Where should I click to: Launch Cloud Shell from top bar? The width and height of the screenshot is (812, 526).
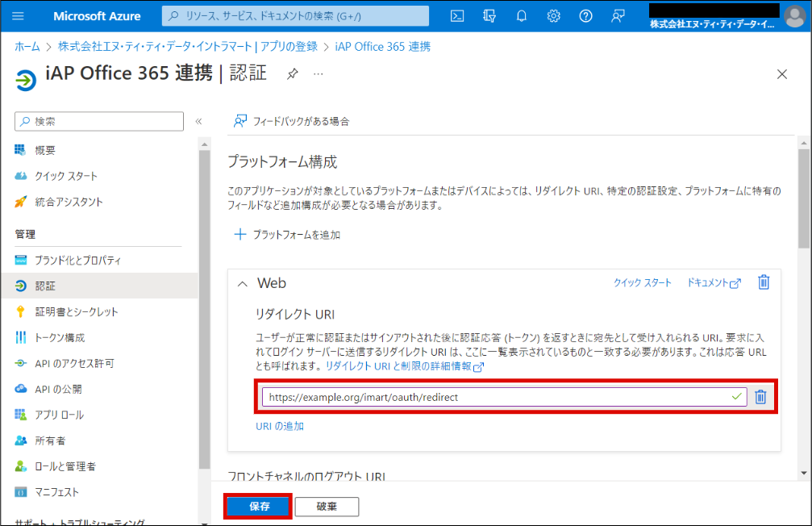pos(456,16)
